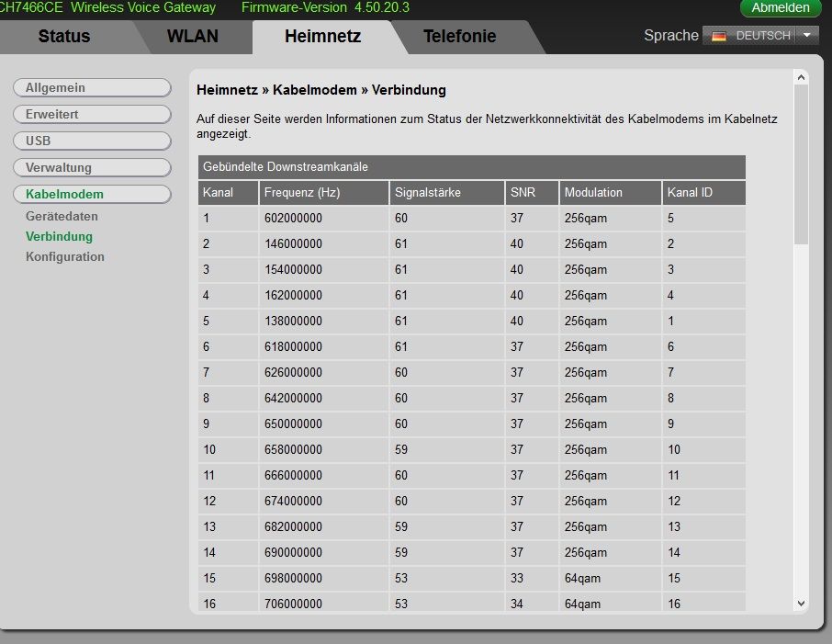This screenshot has width=832, height=644.
Task: Click the Kanal column header
Action: coord(228,192)
